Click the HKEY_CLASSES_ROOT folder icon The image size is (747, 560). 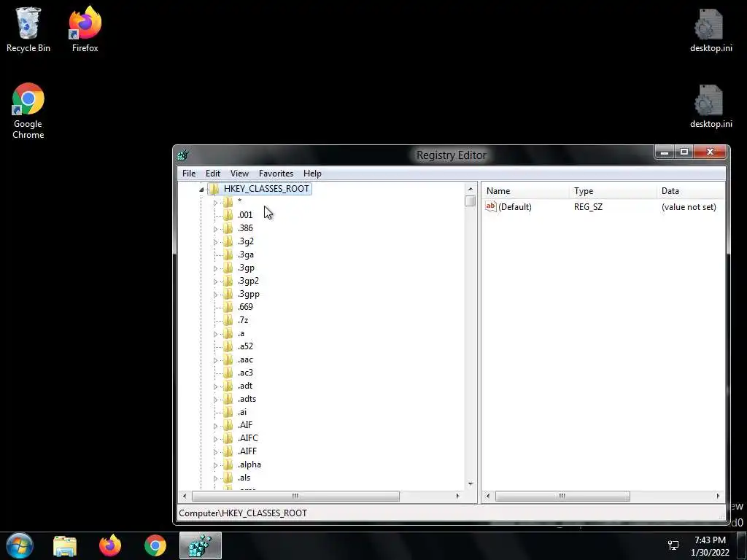pos(214,189)
